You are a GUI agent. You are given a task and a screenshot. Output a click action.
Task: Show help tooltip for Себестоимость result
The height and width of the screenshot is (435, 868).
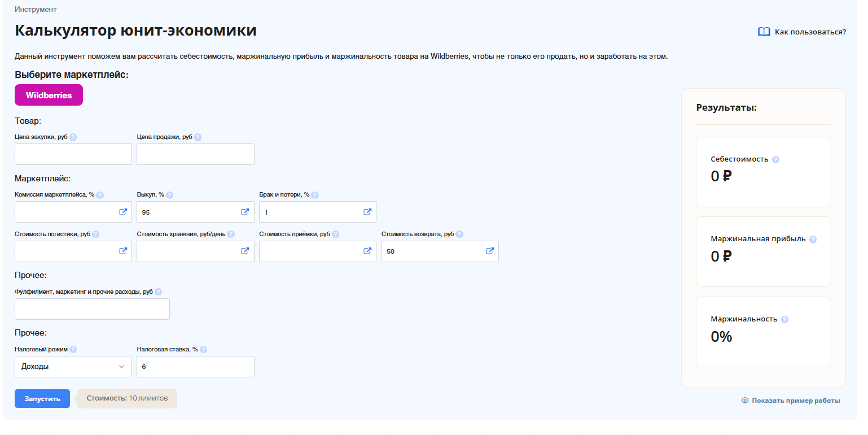775,159
